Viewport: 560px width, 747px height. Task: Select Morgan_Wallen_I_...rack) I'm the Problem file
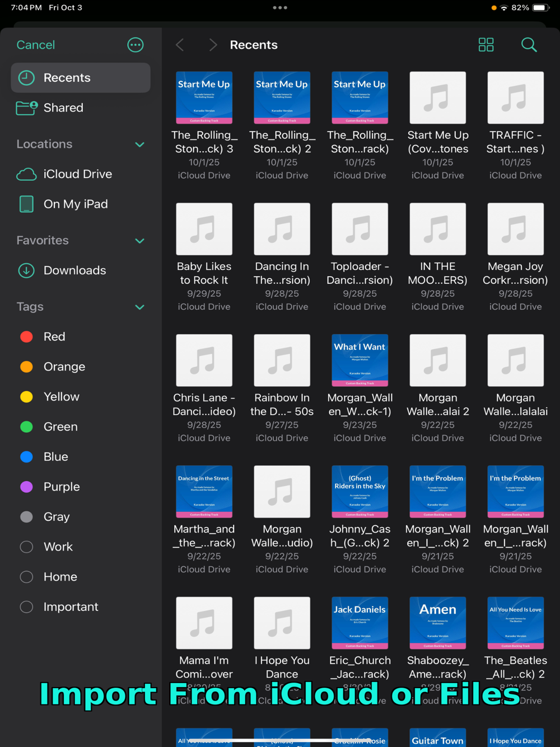click(515, 520)
